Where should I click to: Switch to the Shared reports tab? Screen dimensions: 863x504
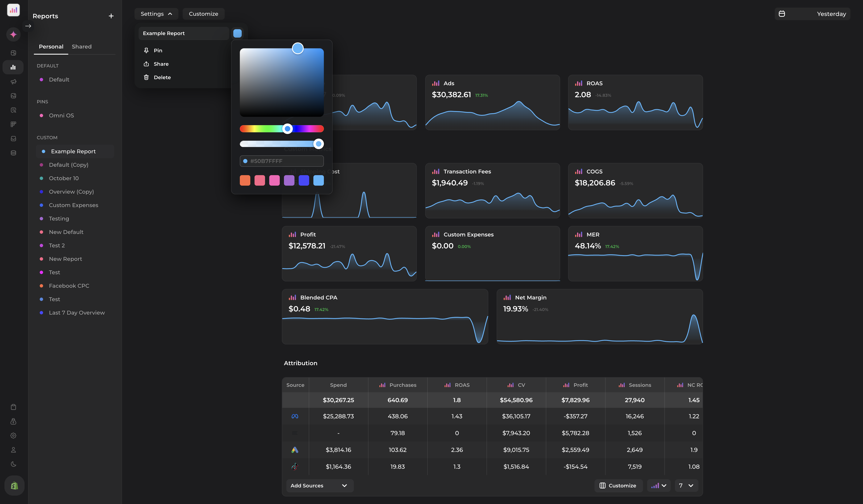(x=81, y=47)
